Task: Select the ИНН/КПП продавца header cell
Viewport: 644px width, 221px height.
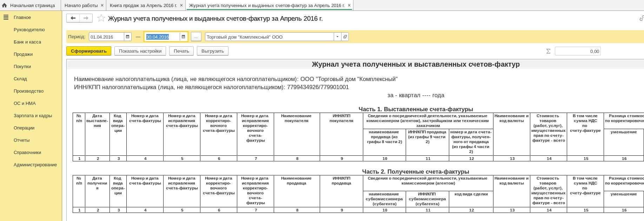Action: point(341,191)
